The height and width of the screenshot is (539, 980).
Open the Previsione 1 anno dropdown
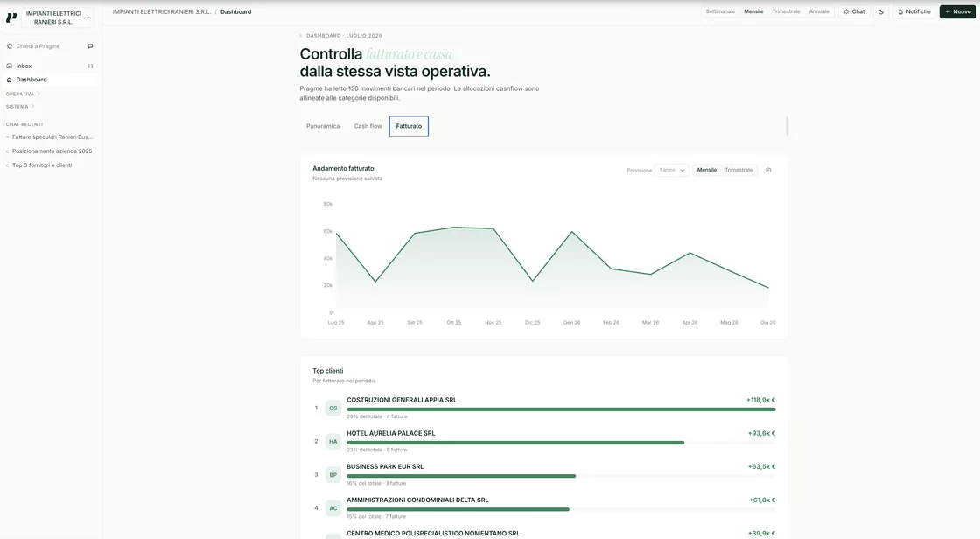point(672,170)
